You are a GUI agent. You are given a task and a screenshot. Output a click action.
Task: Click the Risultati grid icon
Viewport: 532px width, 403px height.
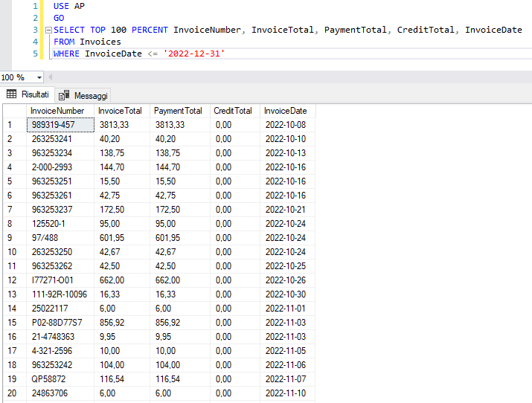tap(12, 94)
